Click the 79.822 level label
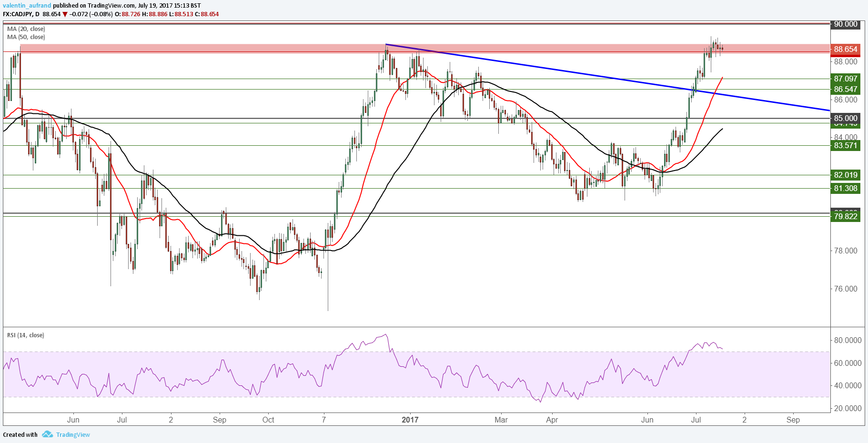This screenshot has width=868, height=443. (846, 216)
